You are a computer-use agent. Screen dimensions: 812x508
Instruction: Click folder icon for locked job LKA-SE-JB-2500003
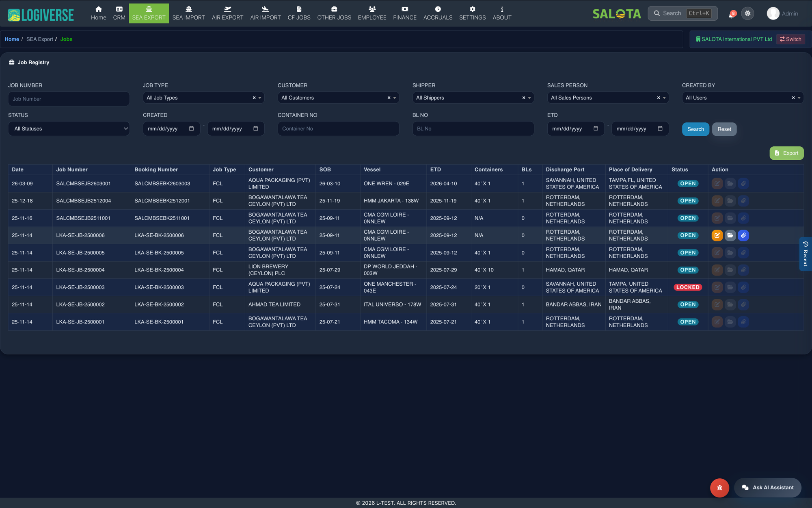coord(730,287)
